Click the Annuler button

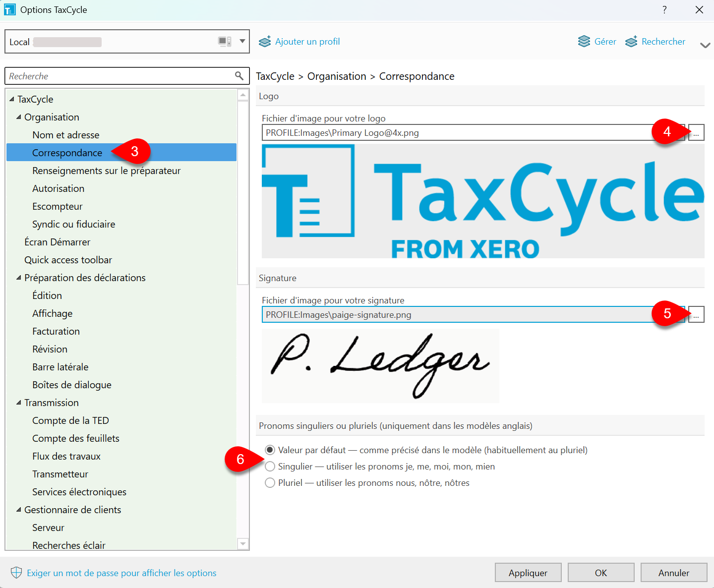(674, 573)
